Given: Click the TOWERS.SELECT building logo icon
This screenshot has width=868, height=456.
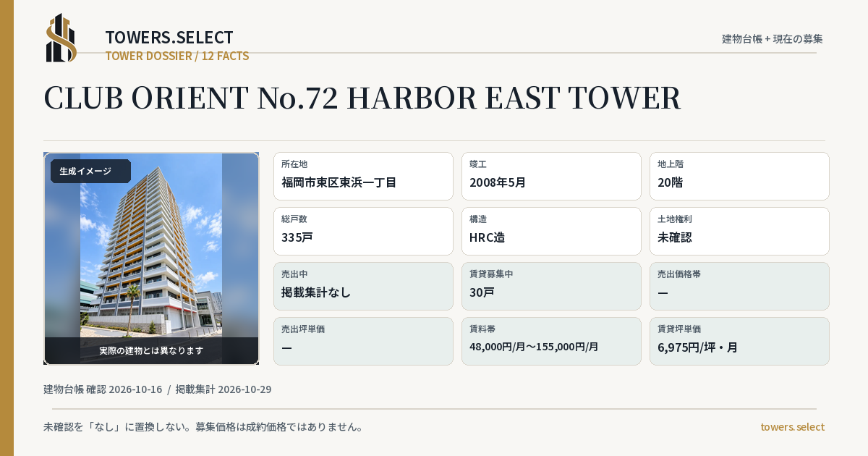Looking at the screenshot, I should [61, 38].
